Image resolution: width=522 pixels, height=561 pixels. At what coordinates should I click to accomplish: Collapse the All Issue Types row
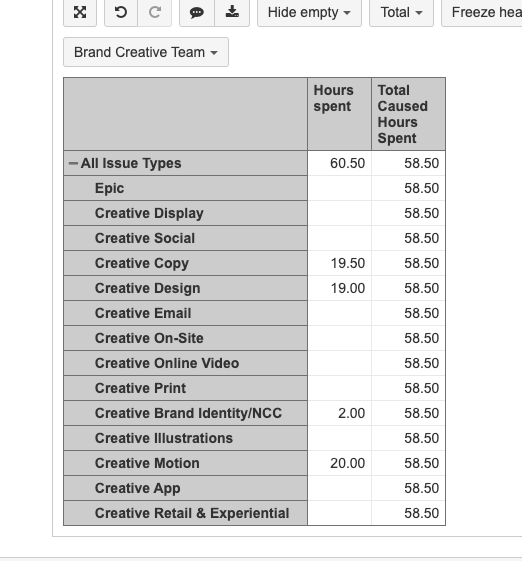coord(73,164)
